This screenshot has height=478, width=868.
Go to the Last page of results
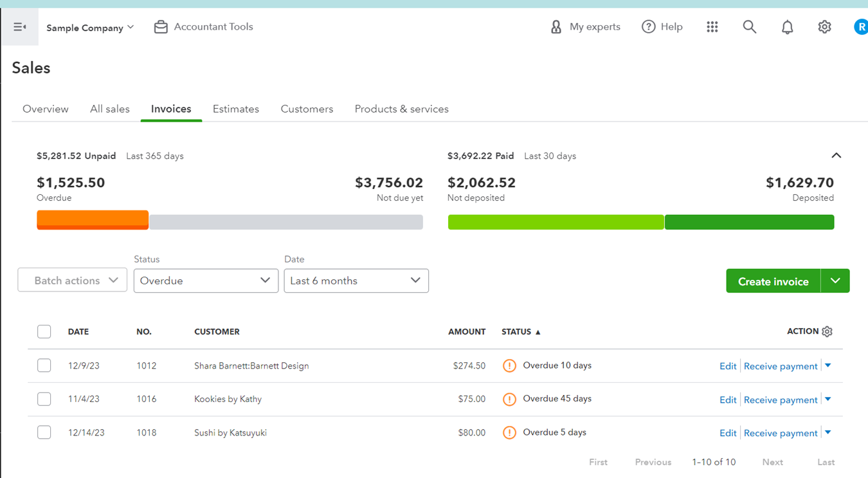pyautogui.click(x=826, y=462)
